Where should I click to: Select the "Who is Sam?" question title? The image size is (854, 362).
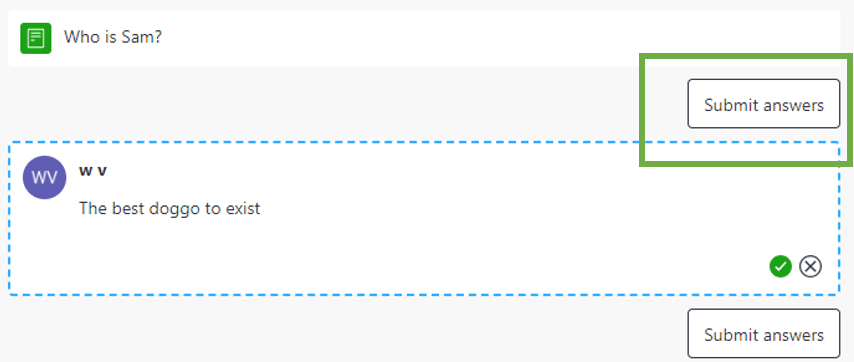pos(113,37)
